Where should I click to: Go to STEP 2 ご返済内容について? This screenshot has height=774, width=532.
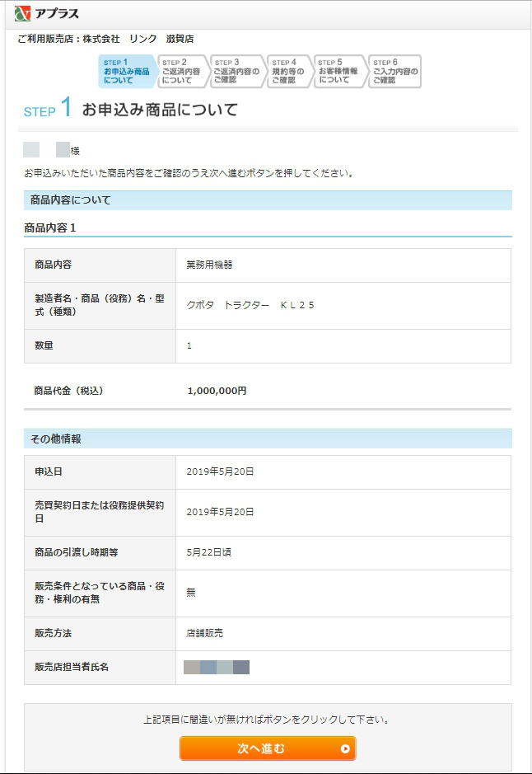pos(182,72)
